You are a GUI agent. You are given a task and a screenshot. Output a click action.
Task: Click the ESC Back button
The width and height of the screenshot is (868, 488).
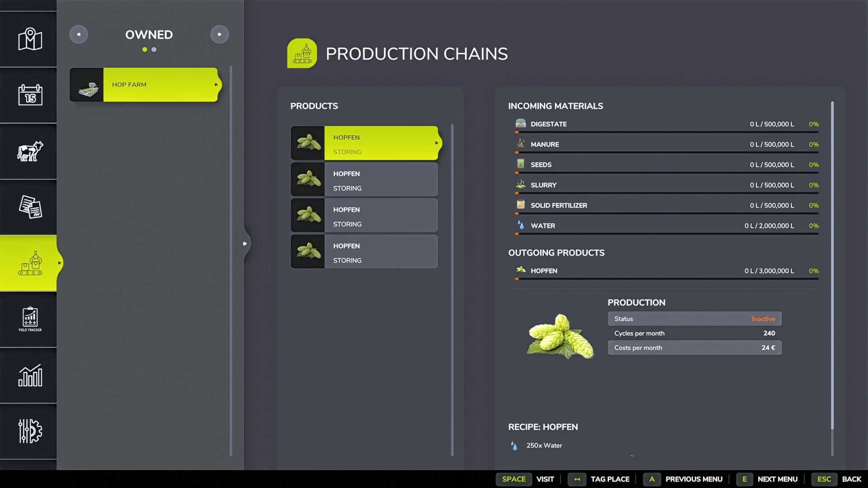click(x=836, y=479)
